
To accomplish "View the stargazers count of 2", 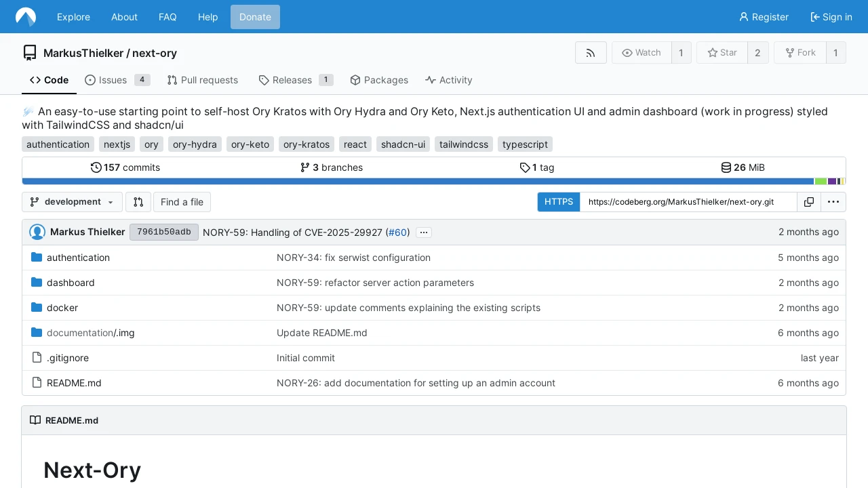I will 758,53.
